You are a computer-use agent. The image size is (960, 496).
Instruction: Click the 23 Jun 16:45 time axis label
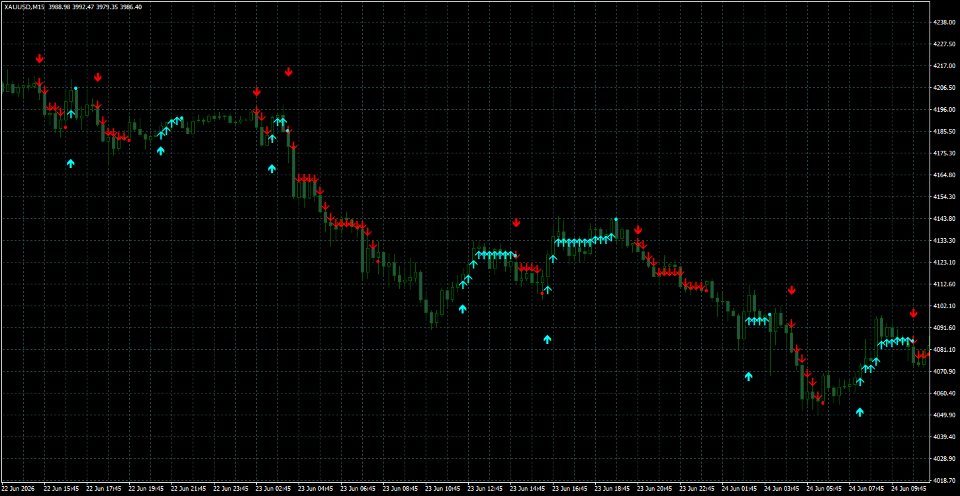pyautogui.click(x=569, y=489)
